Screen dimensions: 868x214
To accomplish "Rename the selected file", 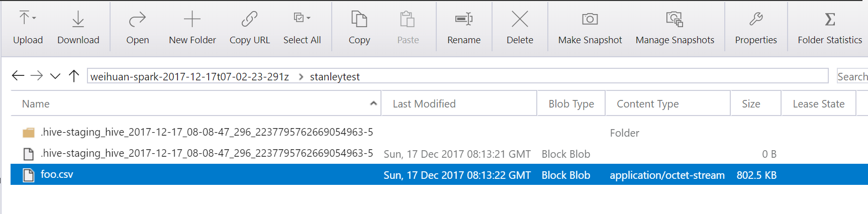I will pos(463,27).
